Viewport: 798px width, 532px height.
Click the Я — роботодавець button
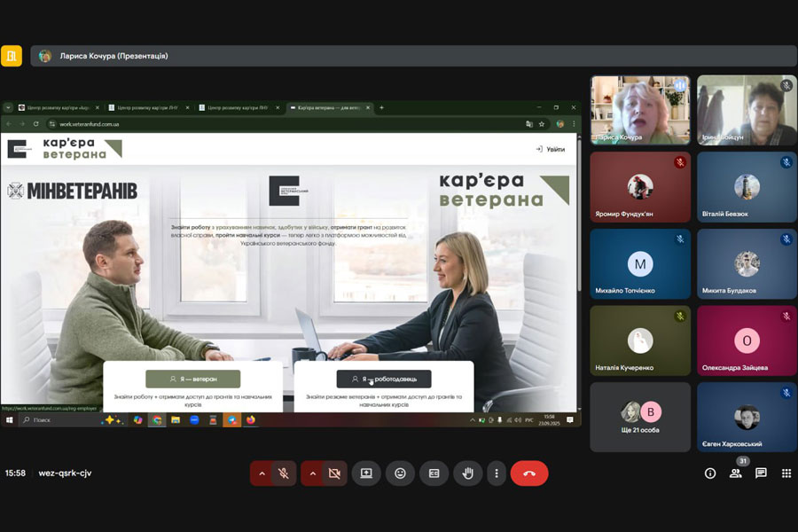point(384,379)
